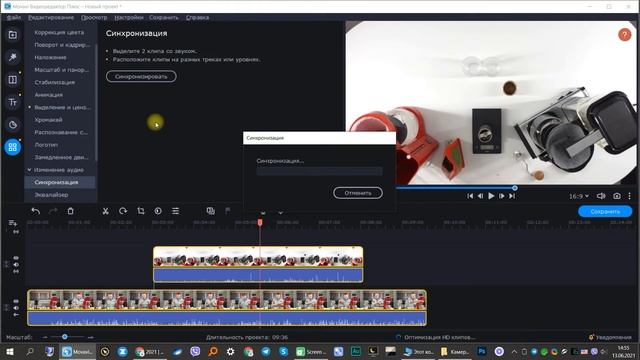The height and width of the screenshot is (360, 640).
Task: Open Telegram from the taskbar
Action: point(266,351)
